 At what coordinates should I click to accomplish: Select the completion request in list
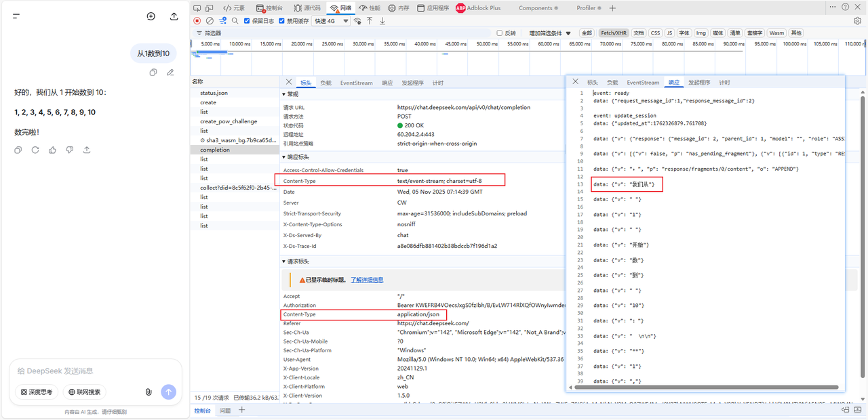click(x=215, y=150)
